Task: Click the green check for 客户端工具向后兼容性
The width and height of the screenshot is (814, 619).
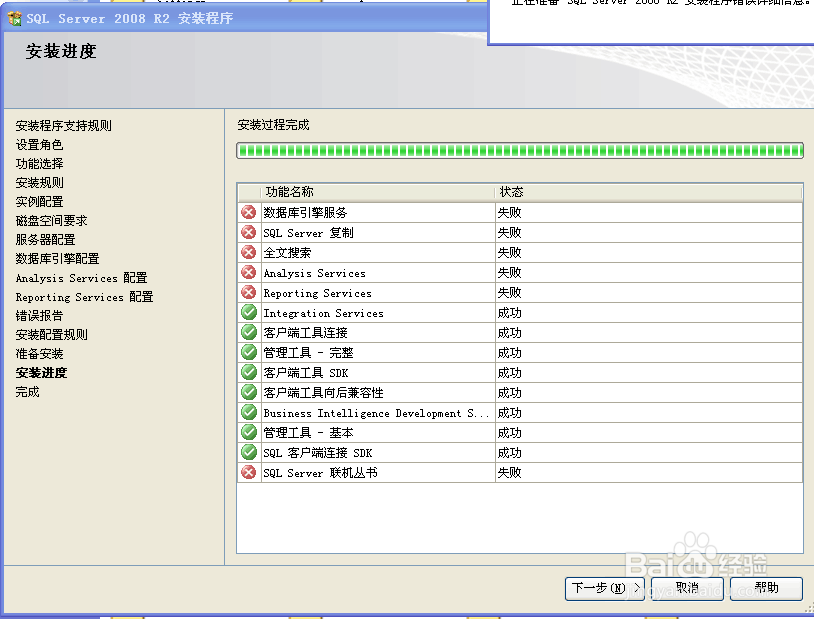Action: pyautogui.click(x=249, y=392)
